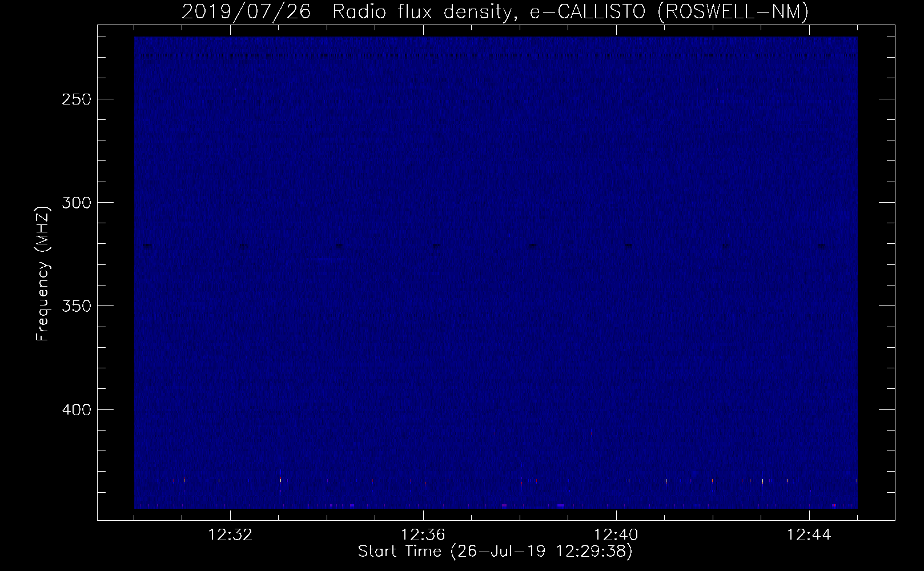Click the 12:40 time tick label
The height and width of the screenshot is (571, 924).
616,535
